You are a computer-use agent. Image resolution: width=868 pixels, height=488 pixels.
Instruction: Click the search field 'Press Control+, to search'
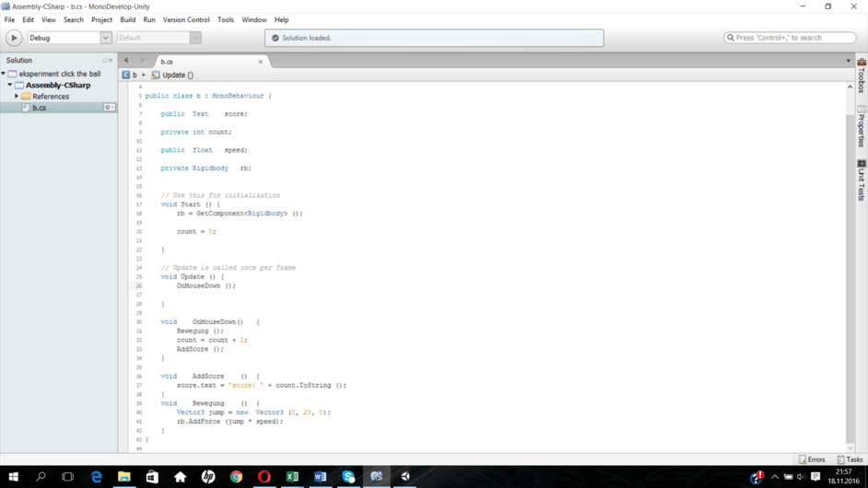coord(790,38)
